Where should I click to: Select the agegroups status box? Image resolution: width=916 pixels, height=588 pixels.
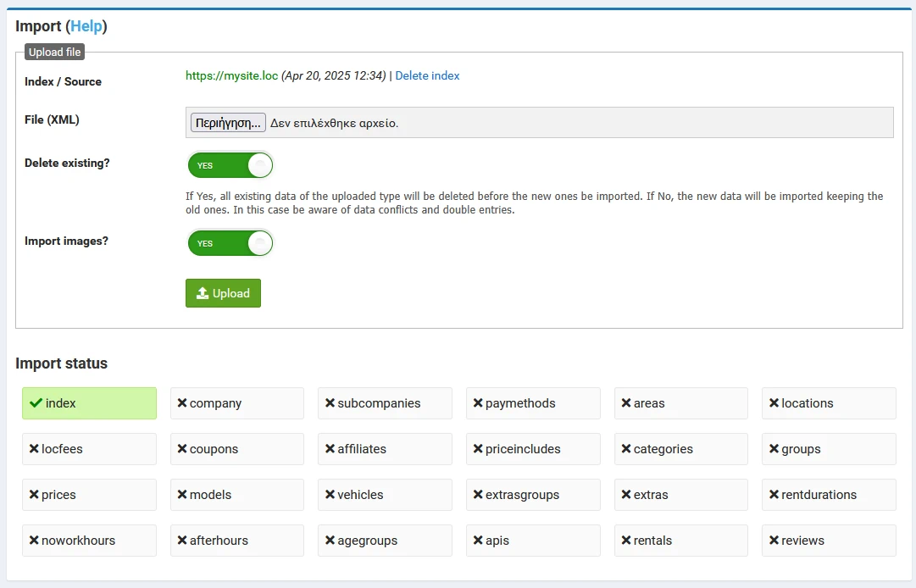(385, 541)
